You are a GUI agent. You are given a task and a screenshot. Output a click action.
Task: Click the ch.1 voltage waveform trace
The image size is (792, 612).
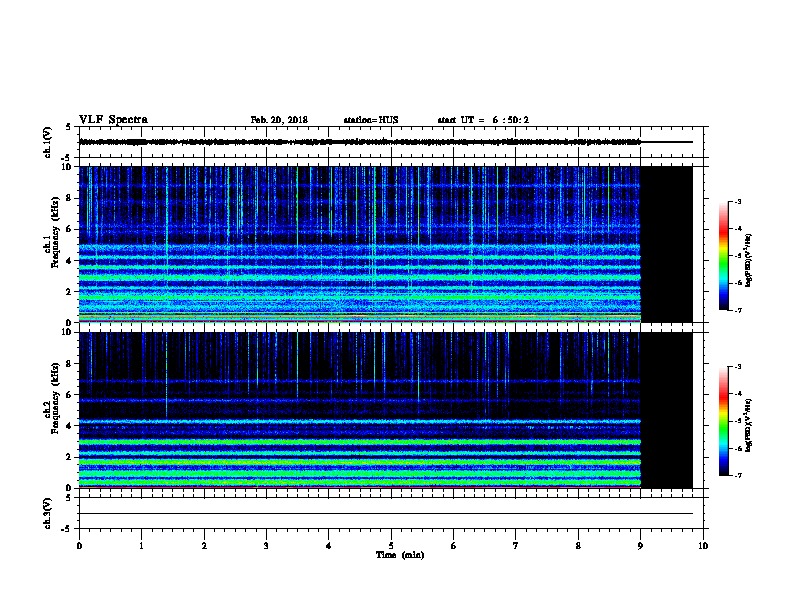(360, 142)
